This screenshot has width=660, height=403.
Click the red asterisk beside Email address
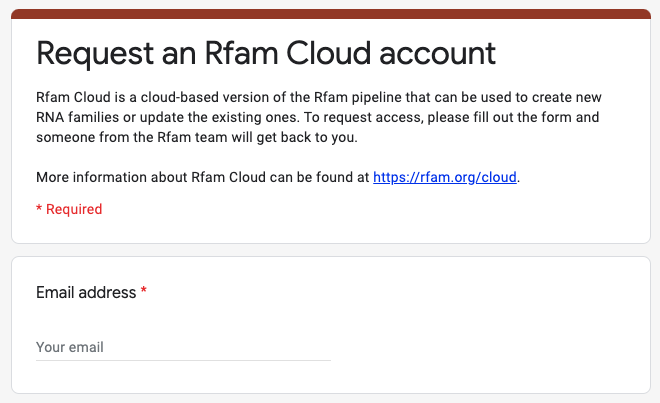coord(144,291)
